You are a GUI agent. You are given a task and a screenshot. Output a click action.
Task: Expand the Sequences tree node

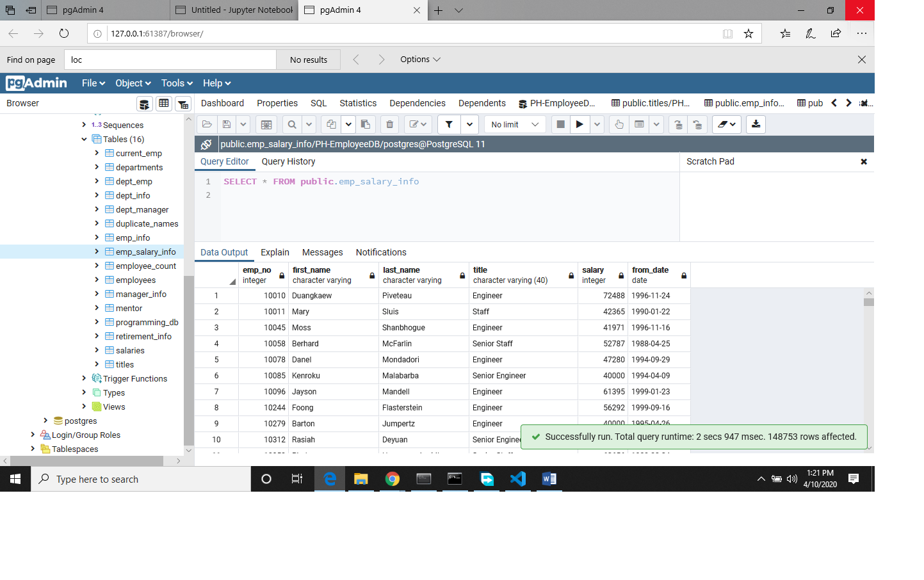pyautogui.click(x=84, y=125)
